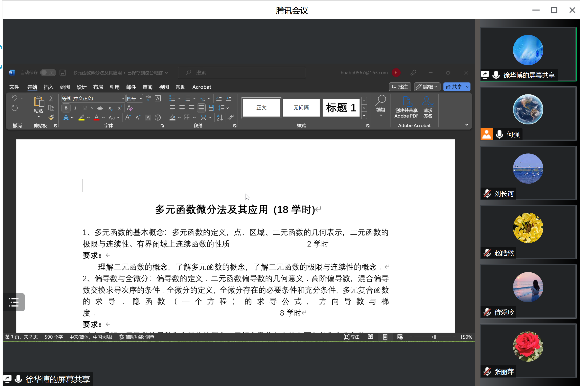
Task: Switch to the Design ribbon tab
Action: coord(81,87)
